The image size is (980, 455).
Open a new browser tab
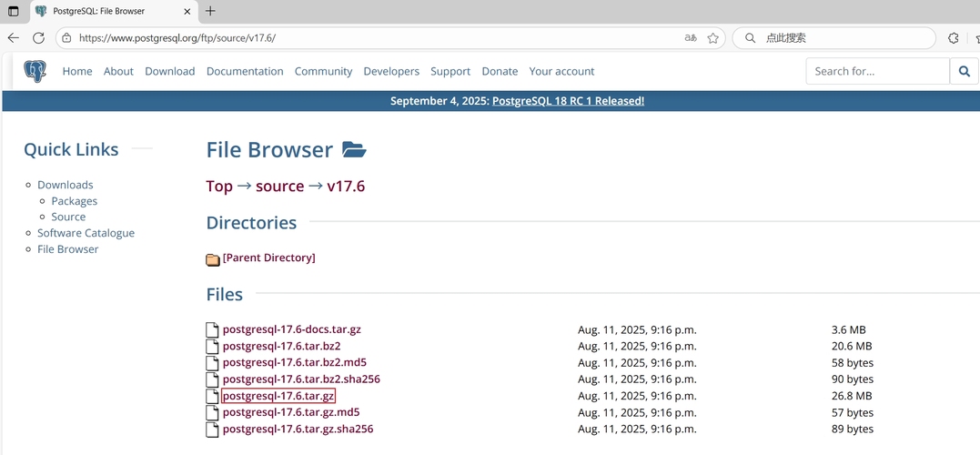(x=210, y=11)
